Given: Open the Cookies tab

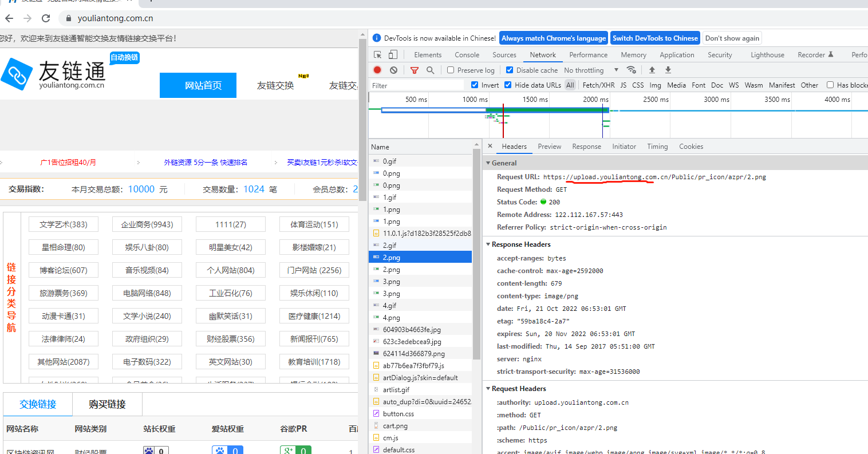Looking at the screenshot, I should (x=691, y=147).
